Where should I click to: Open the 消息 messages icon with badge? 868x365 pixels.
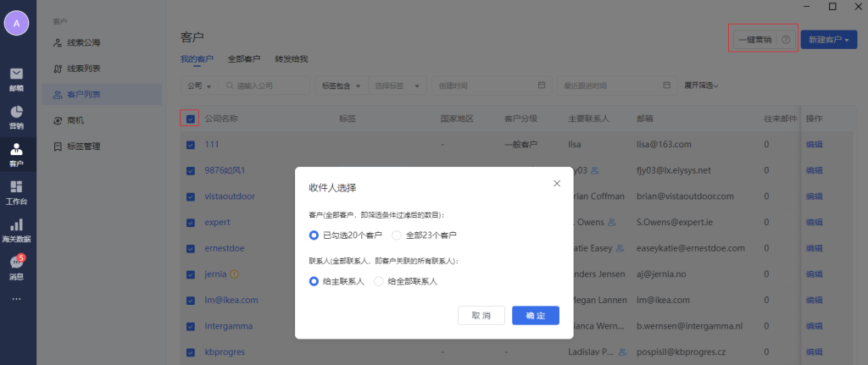pos(17,266)
